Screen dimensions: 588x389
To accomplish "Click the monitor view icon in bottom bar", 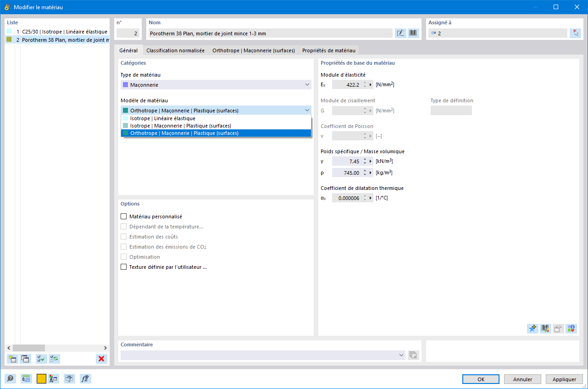I will (69, 378).
